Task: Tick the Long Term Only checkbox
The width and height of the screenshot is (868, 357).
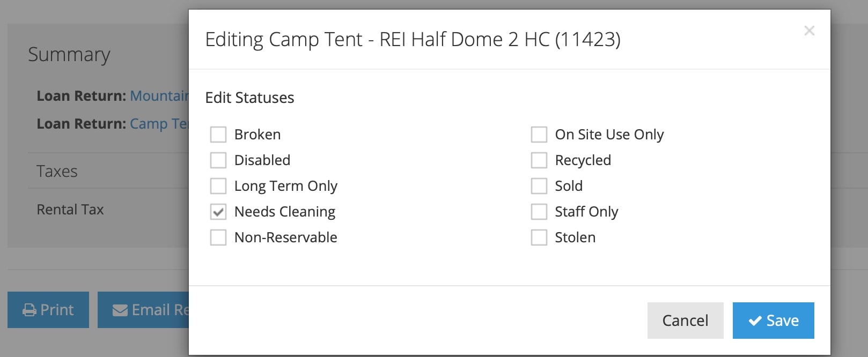Action: [x=218, y=186]
